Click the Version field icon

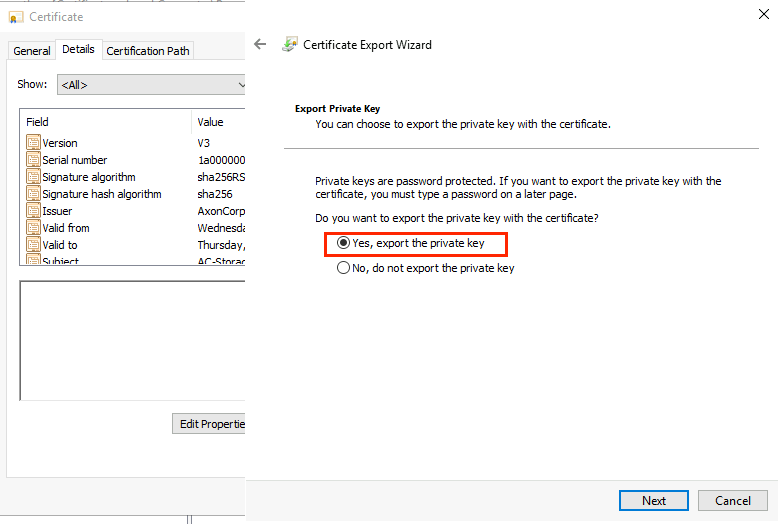coord(33,142)
